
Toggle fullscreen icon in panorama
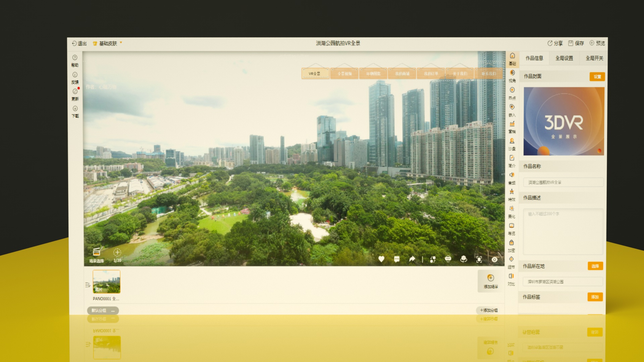click(479, 259)
